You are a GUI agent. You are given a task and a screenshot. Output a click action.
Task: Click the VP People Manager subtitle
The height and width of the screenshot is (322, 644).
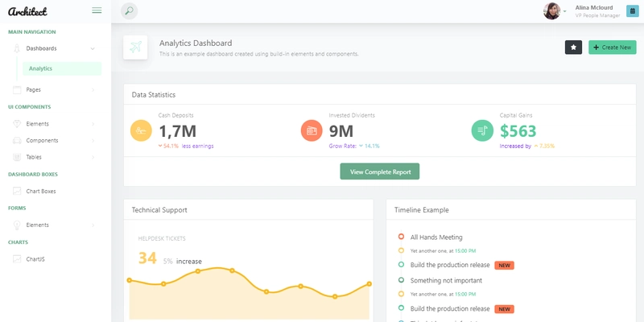pyautogui.click(x=597, y=15)
